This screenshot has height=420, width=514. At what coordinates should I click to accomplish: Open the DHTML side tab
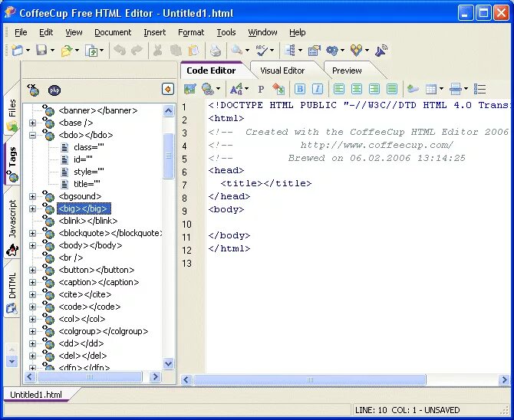click(x=12, y=291)
